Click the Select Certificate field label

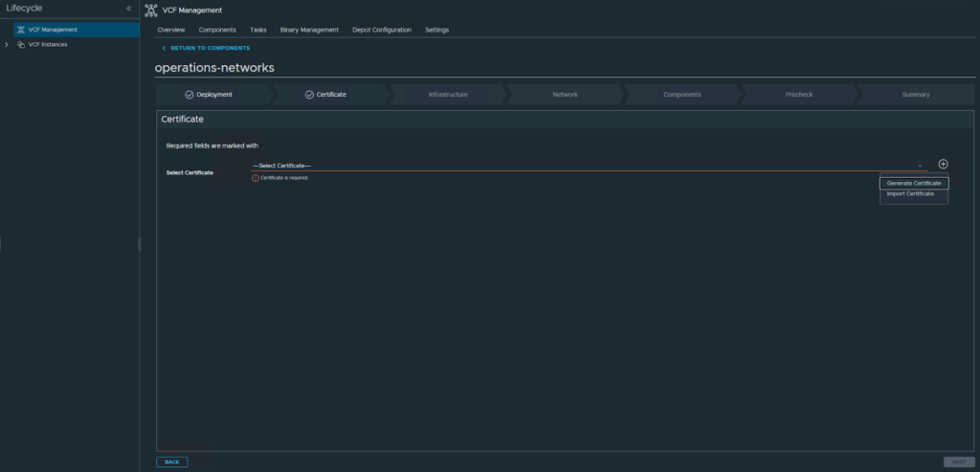tap(189, 172)
